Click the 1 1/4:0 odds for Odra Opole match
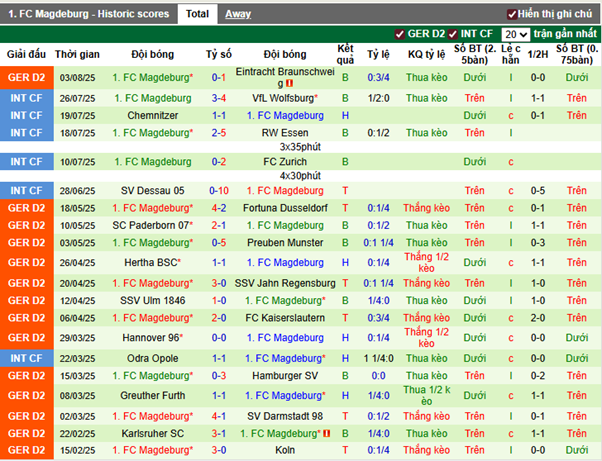Image resolution: width=602 pixels, height=461 pixels. [378, 359]
